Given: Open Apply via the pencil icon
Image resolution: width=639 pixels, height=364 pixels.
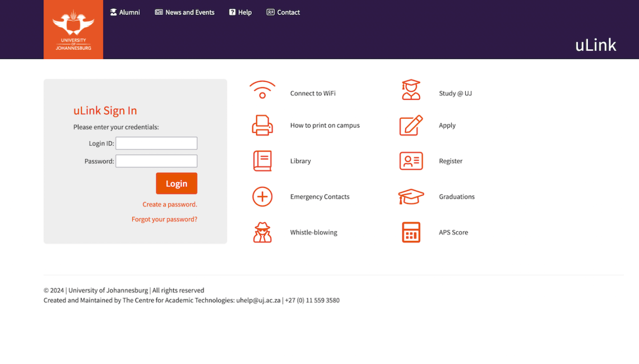Looking at the screenshot, I should [411, 125].
